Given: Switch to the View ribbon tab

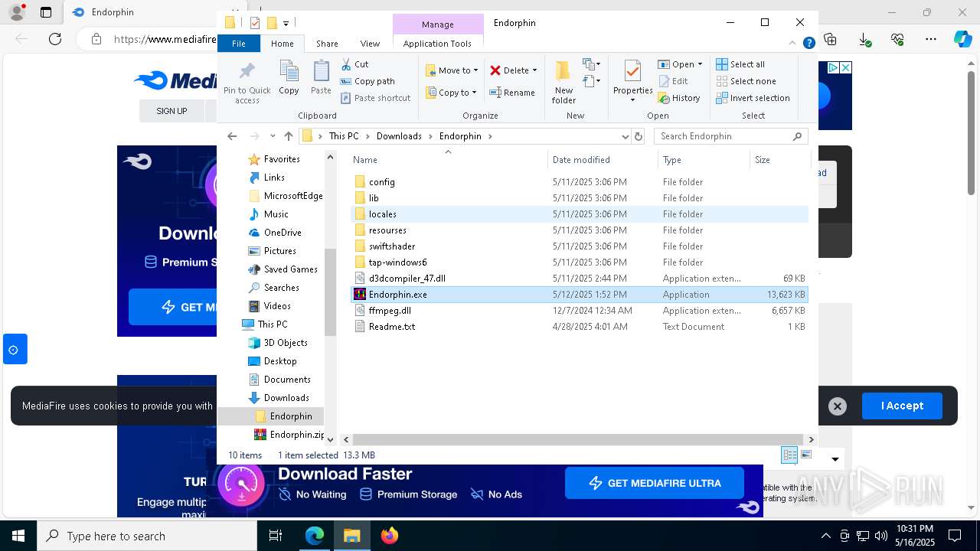Looking at the screenshot, I should point(370,44).
